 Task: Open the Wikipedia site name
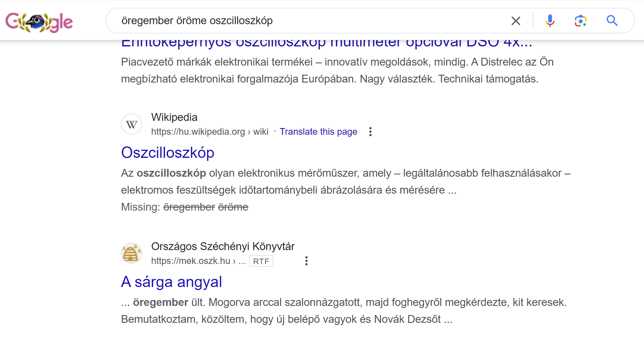point(174,117)
